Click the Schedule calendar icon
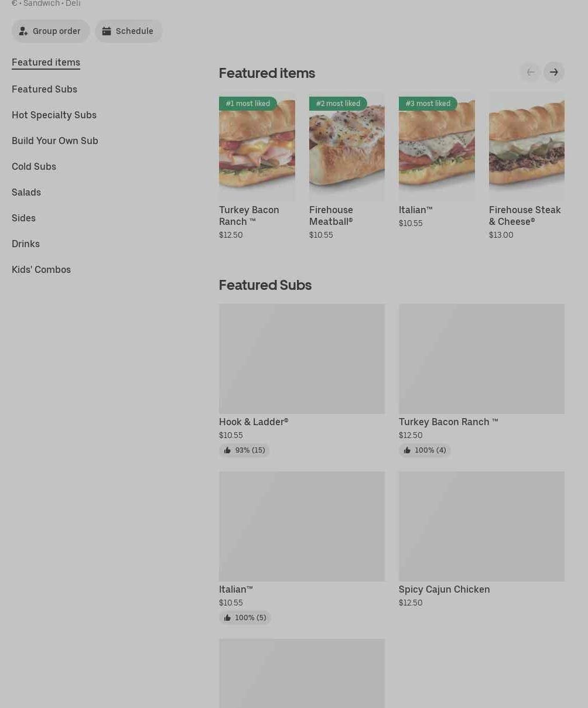The height and width of the screenshot is (708, 588). [x=107, y=31]
